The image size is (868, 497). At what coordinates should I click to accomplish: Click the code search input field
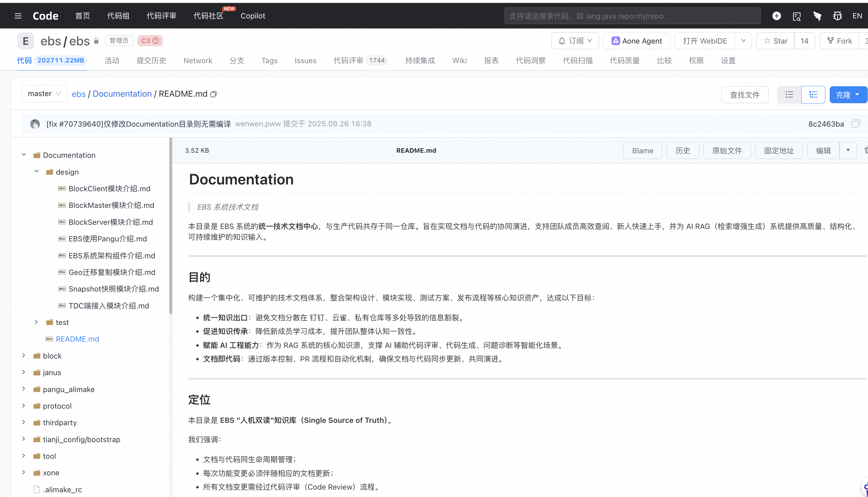[632, 16]
